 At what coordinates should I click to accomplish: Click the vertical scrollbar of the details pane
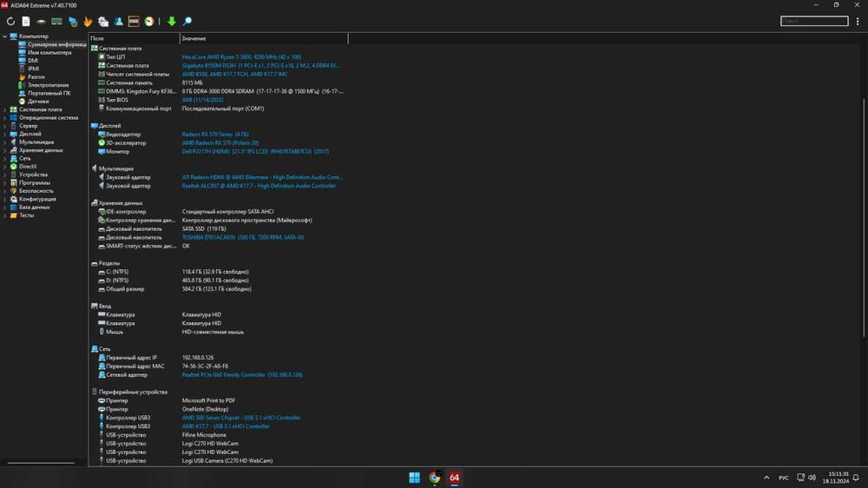point(864,216)
